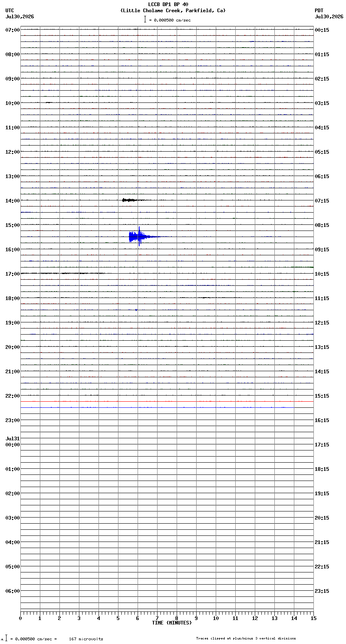The image size is (346, 644).
Task: Click the 23:15 PDT time label
Action: (322, 591)
